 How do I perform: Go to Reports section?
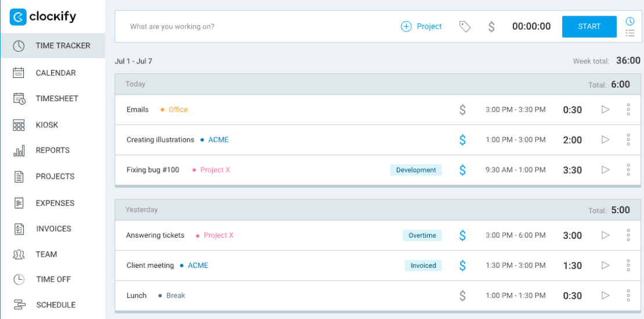tap(52, 150)
